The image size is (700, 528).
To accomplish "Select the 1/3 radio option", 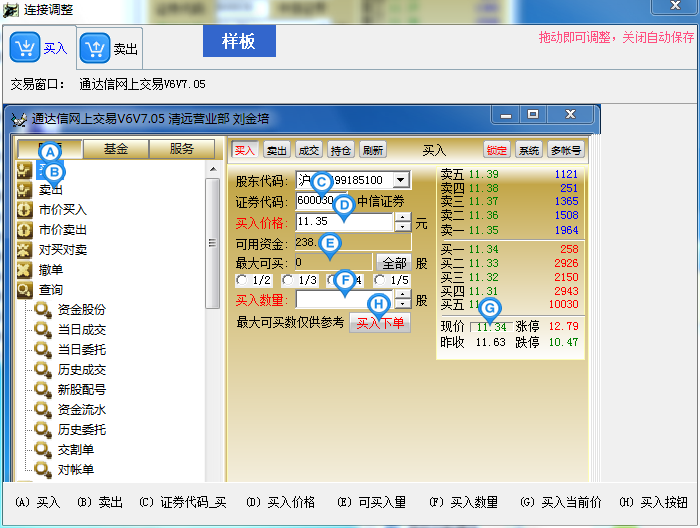I will click(x=300, y=280).
